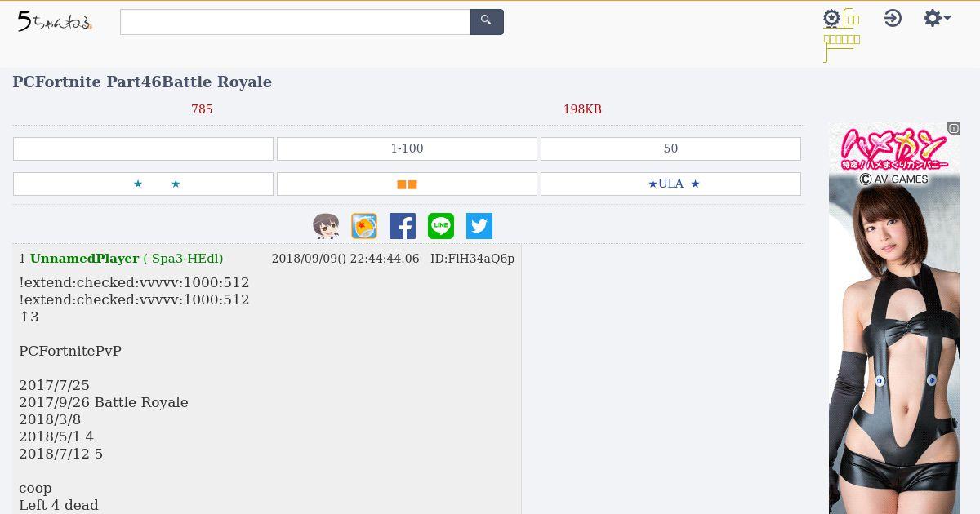Viewport: 980px width, 514px height.
Task: Select the 1-100 range button
Action: (407, 148)
